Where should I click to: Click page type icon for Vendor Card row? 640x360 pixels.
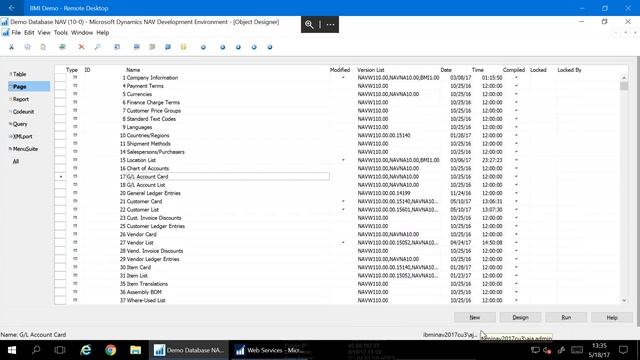tap(75, 234)
